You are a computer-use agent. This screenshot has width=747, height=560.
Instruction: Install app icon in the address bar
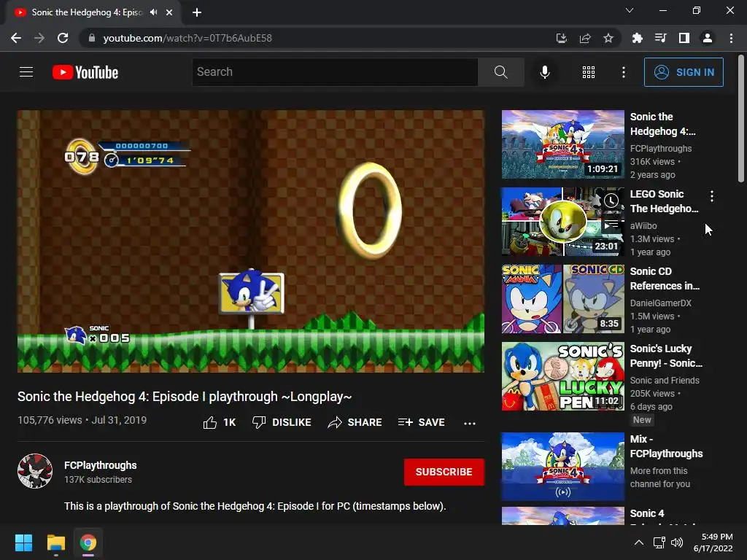coord(561,38)
